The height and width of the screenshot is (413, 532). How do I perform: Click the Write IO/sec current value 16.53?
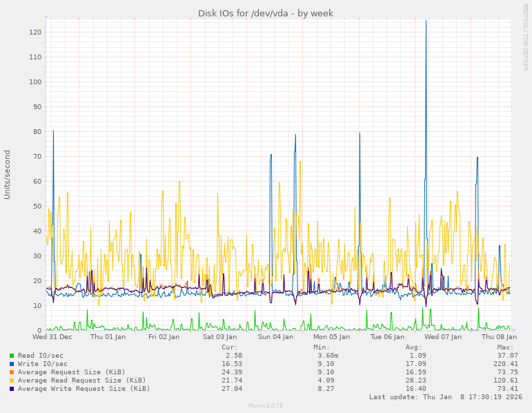coord(232,364)
